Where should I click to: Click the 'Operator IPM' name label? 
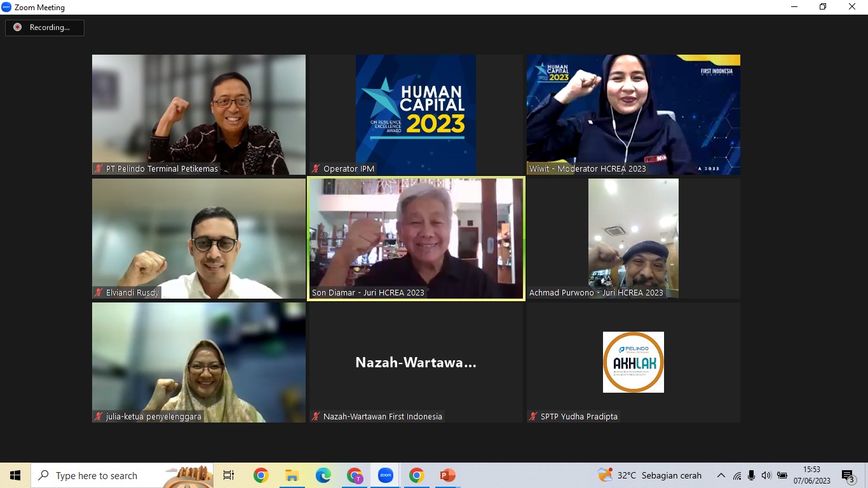tap(349, 169)
